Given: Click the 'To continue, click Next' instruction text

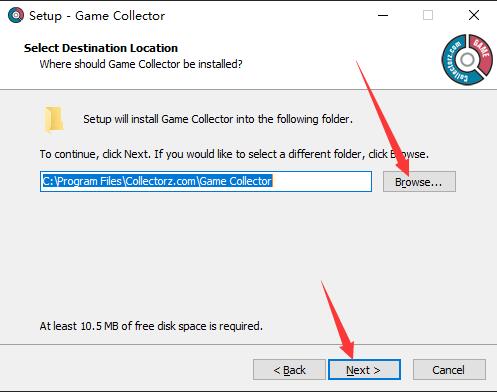Looking at the screenshot, I should coord(234,154).
